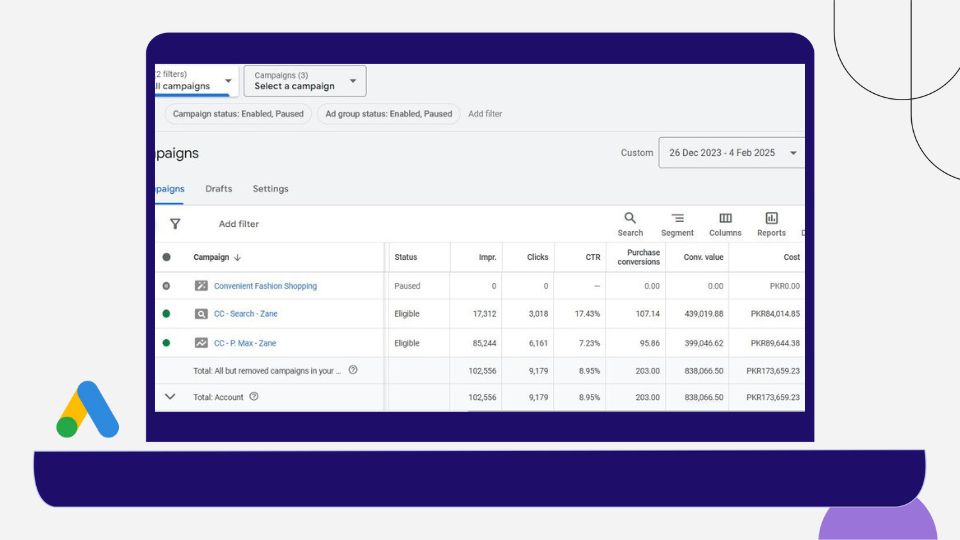
Task: Open the custom date range dropdown
Action: tap(731, 153)
